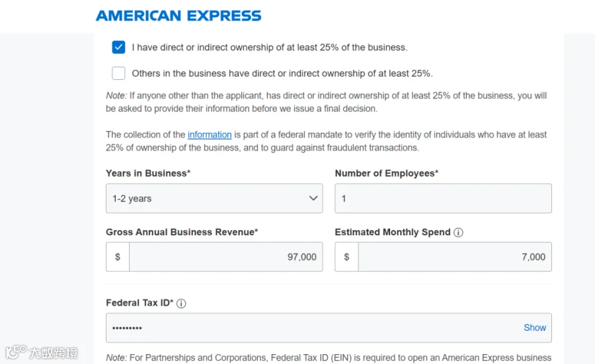Click the Years in Business label
The width and height of the screenshot is (595, 364).
tap(148, 173)
